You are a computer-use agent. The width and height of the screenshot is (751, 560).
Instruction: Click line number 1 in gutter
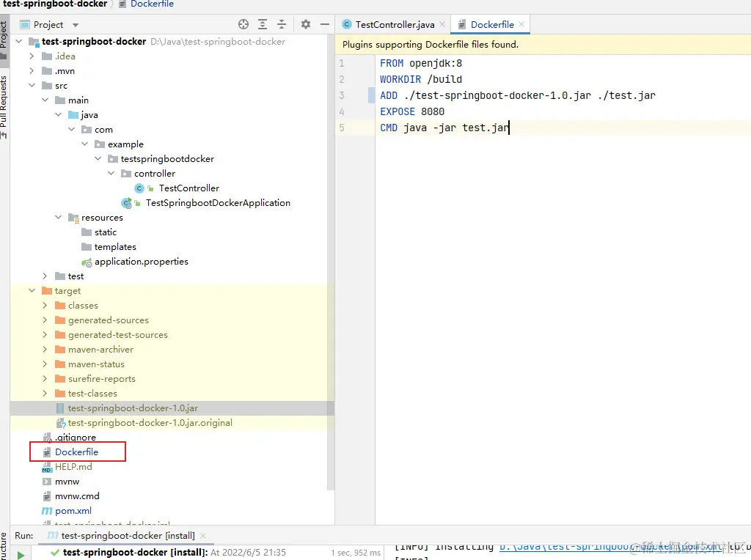[x=342, y=63]
